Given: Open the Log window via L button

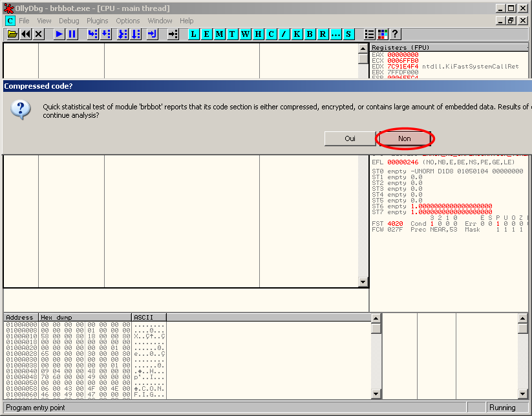Looking at the screenshot, I should click(194, 34).
